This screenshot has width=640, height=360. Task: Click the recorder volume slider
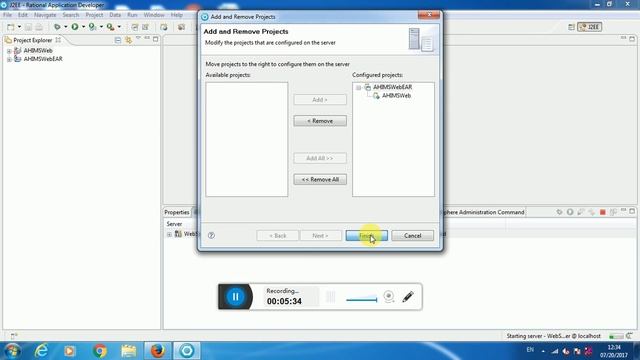click(362, 299)
